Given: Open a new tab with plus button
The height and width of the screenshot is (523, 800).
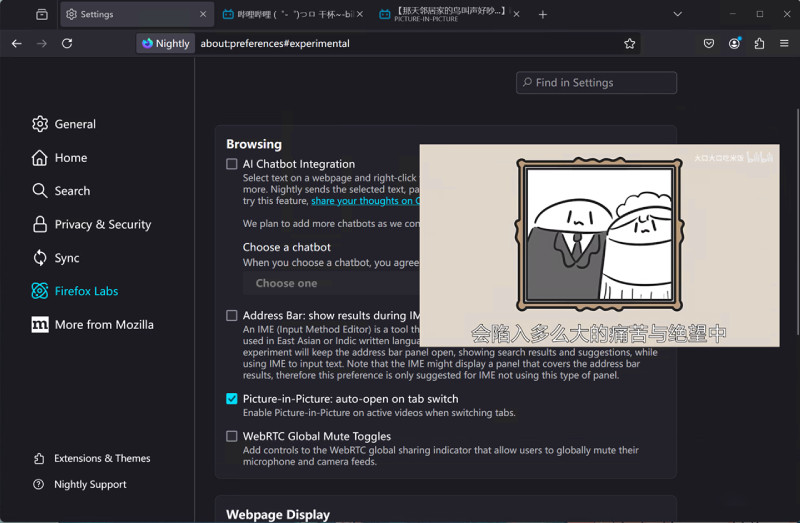Looking at the screenshot, I should tap(543, 14).
